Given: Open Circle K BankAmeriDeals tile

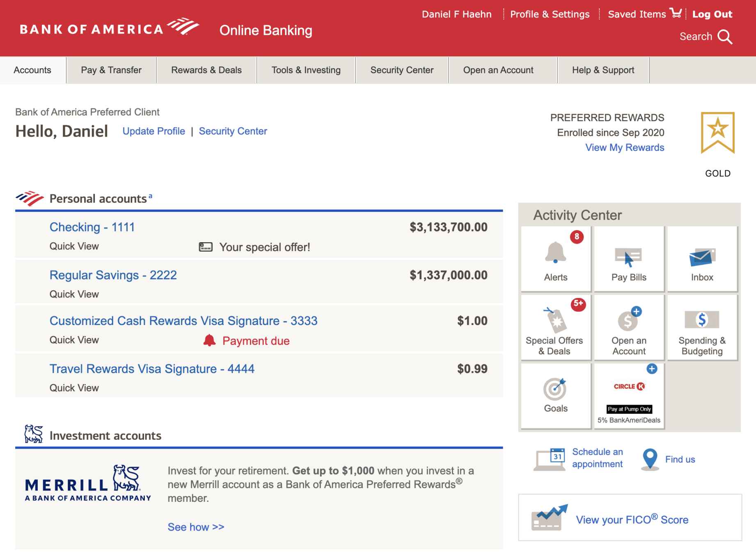Looking at the screenshot, I should click(x=629, y=396).
